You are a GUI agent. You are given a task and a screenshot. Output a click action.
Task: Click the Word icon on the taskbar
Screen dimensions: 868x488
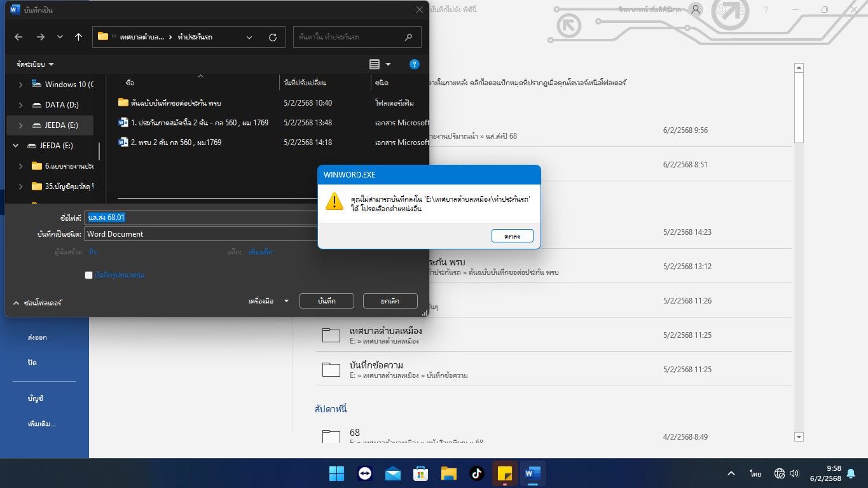533,473
